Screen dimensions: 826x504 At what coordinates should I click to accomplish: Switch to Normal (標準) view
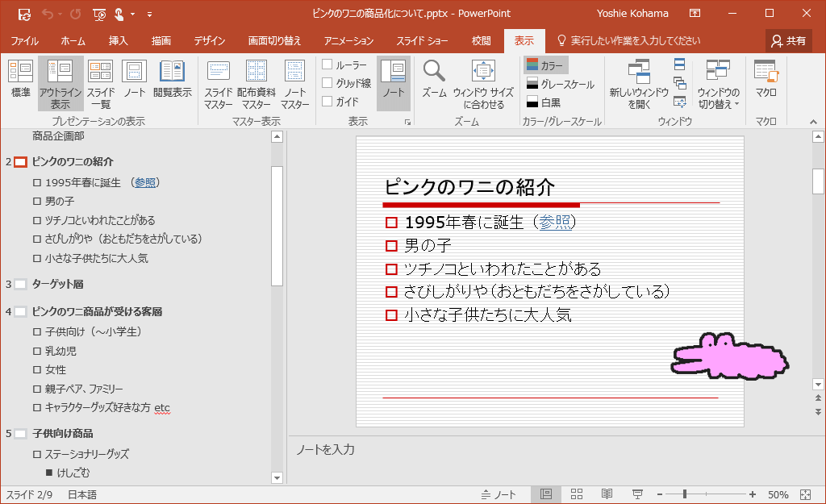point(20,82)
